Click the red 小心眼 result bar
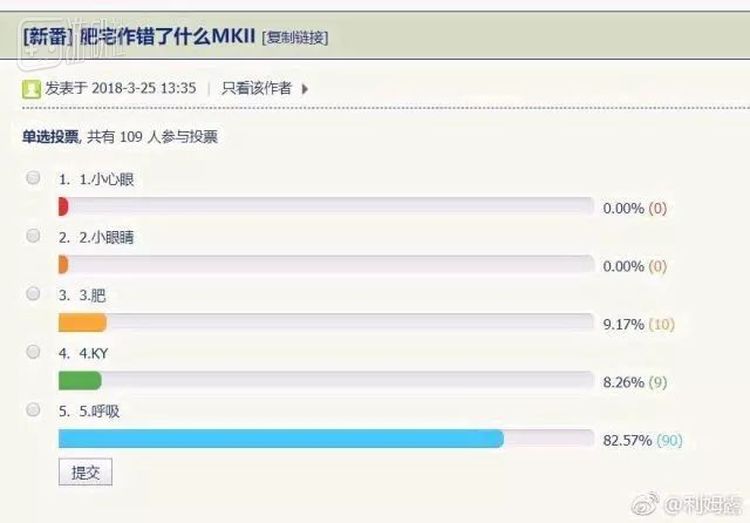This screenshot has width=750, height=523. pos(63,207)
